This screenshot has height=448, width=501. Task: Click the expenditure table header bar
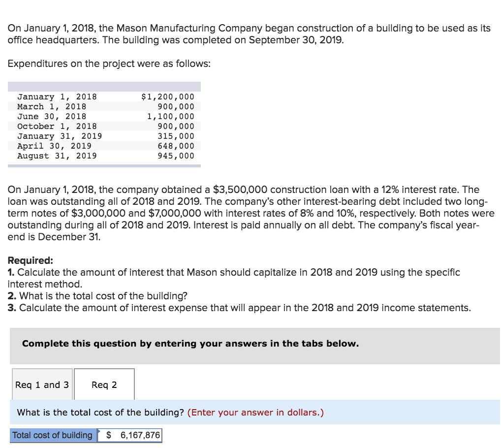point(104,86)
